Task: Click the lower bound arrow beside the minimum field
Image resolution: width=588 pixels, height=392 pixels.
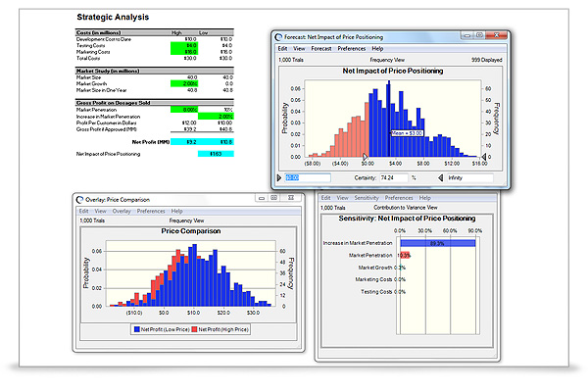Action: [x=281, y=177]
